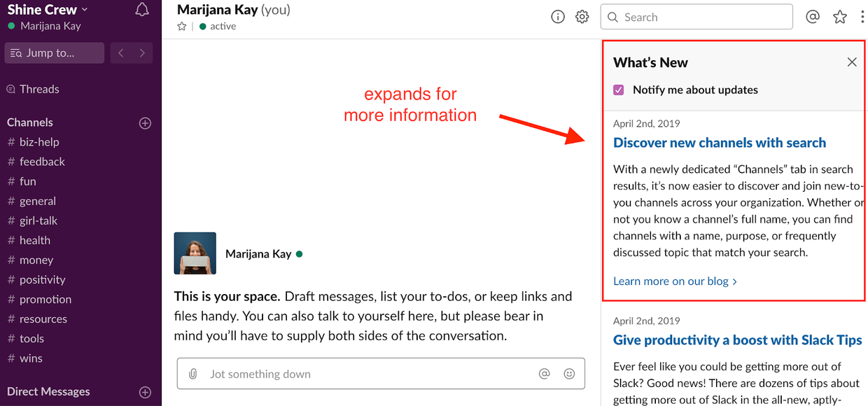This screenshot has height=406, width=868.
Task: Show mentions and reactions icon
Action: 813,17
